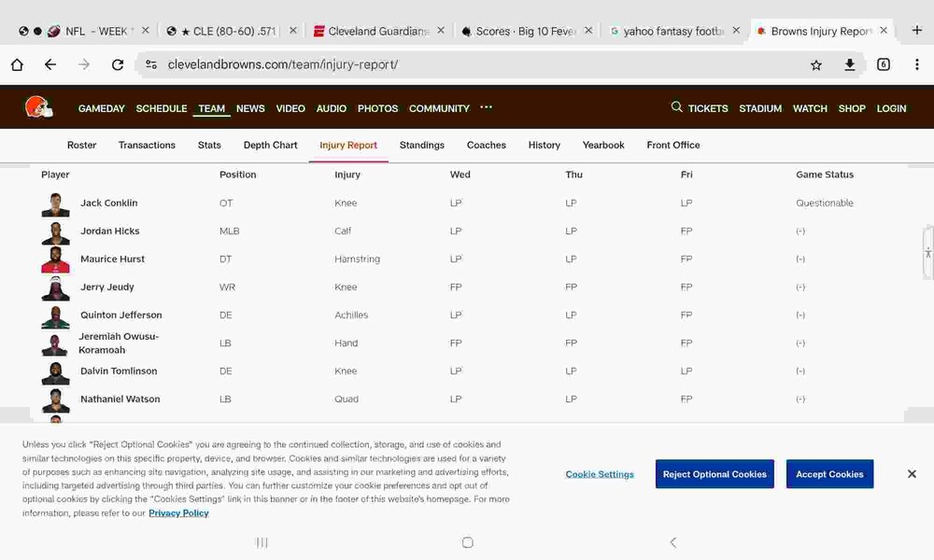Open the tab switcher showing 6 tabs
Screen dimensions: 934x560
click(884, 65)
